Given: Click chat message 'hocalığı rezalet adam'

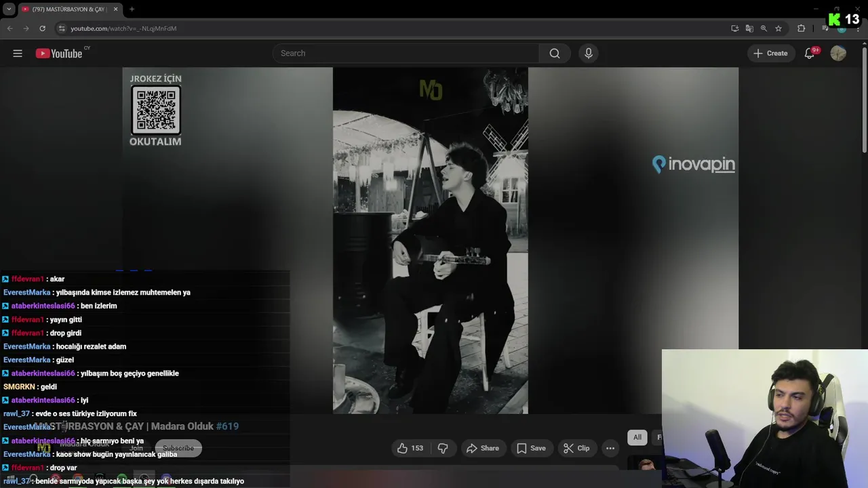Looking at the screenshot, I should tap(91, 346).
